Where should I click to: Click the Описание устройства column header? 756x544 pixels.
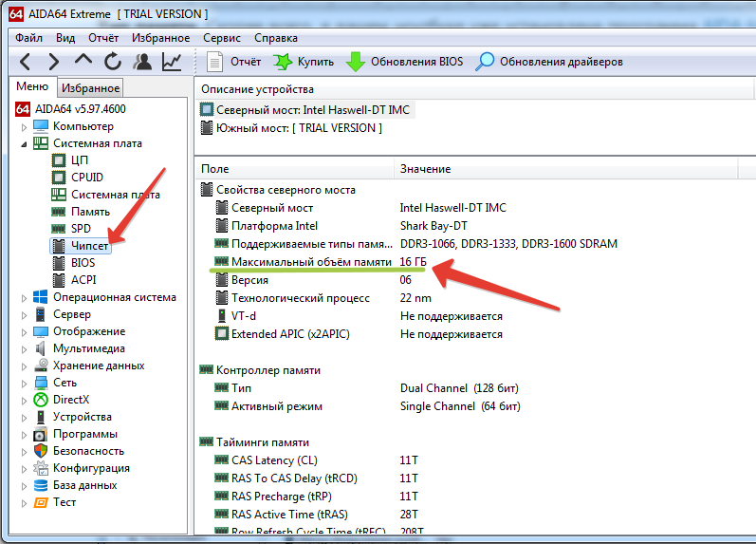point(474,89)
